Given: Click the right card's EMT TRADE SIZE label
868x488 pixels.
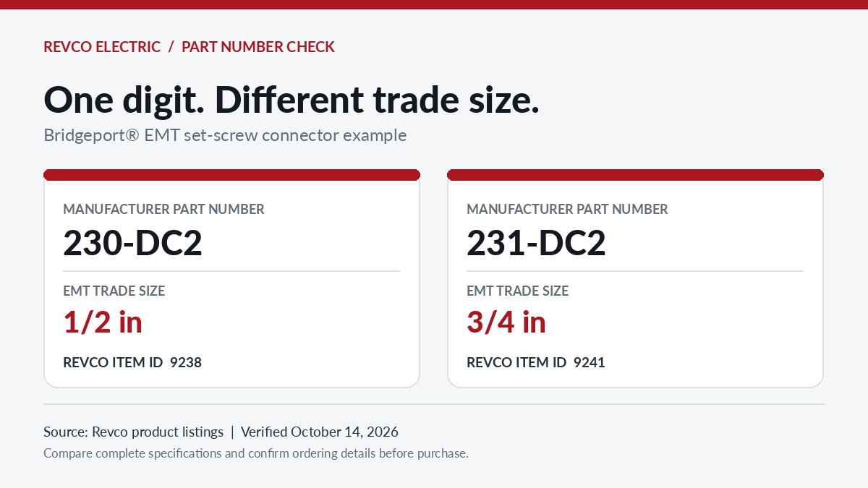Looking at the screenshot, I should pos(518,291).
